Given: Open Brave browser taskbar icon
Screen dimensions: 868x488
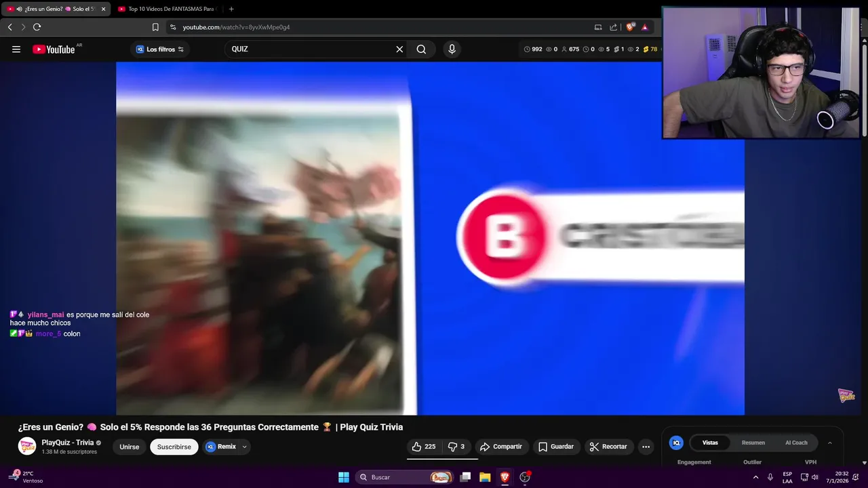Looking at the screenshot, I should [x=505, y=477].
